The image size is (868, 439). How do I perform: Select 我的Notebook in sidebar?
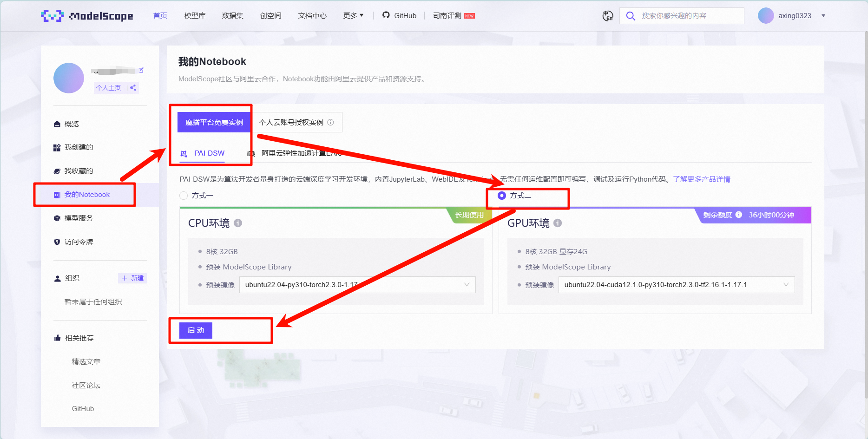[x=87, y=195]
